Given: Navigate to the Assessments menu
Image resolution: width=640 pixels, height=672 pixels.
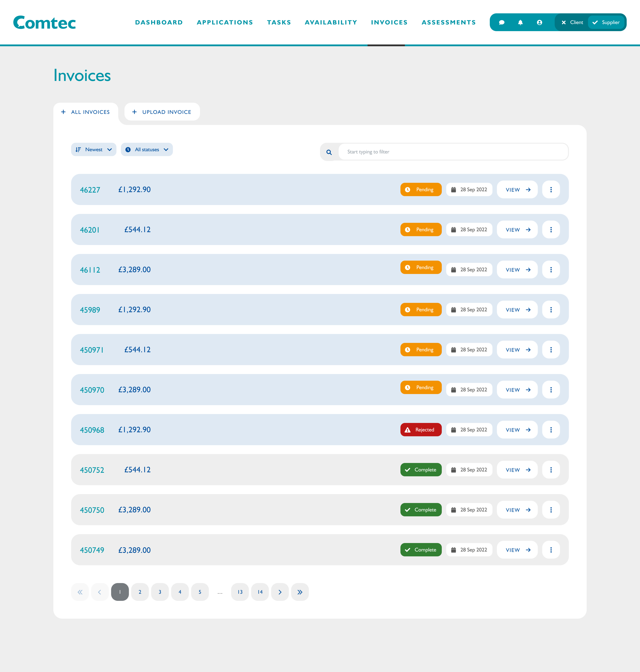Looking at the screenshot, I should (x=448, y=22).
